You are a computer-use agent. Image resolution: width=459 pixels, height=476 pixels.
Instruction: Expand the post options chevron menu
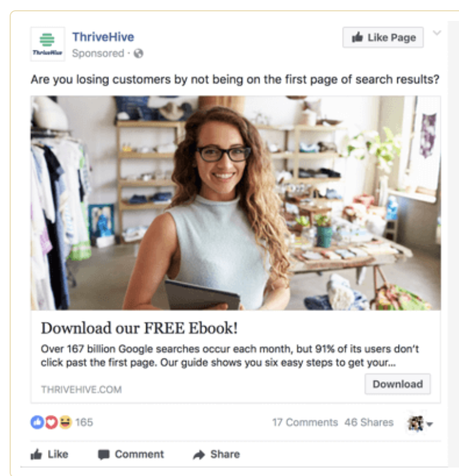pyautogui.click(x=437, y=32)
